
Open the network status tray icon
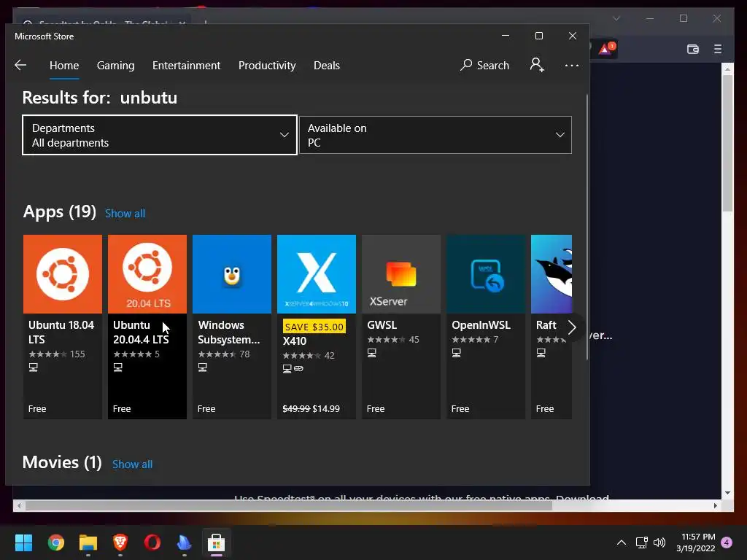(642, 542)
